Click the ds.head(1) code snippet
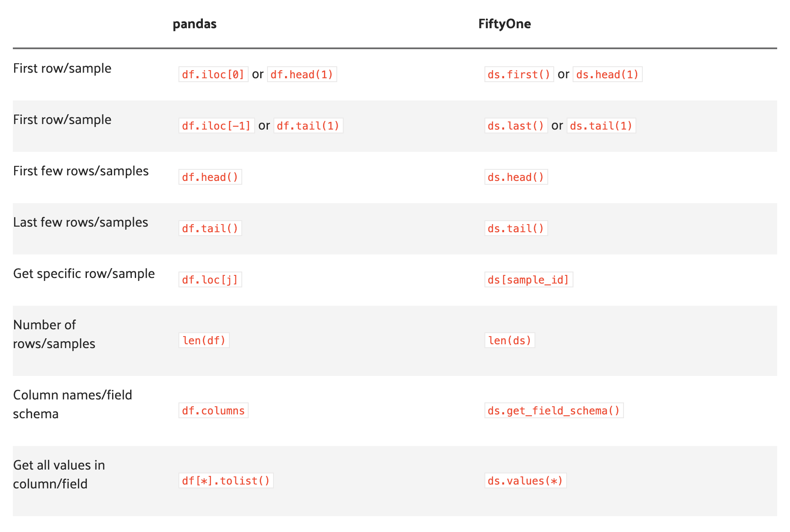790x532 pixels. pyautogui.click(x=607, y=74)
